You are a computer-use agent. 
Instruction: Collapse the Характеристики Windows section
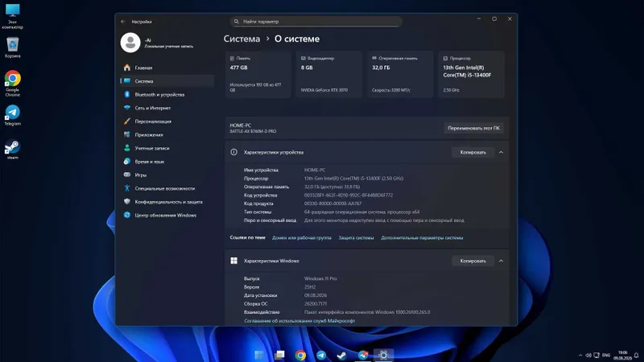(501, 261)
